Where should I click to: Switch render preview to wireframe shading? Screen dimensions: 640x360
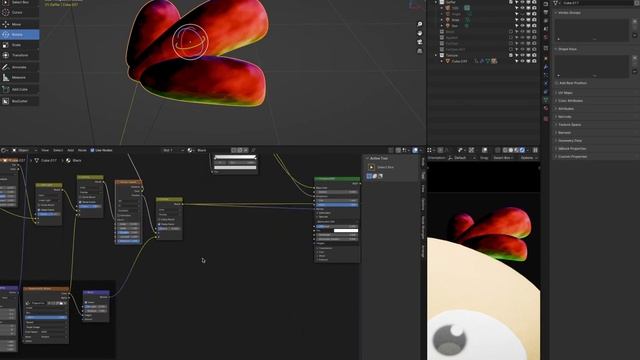click(x=505, y=150)
